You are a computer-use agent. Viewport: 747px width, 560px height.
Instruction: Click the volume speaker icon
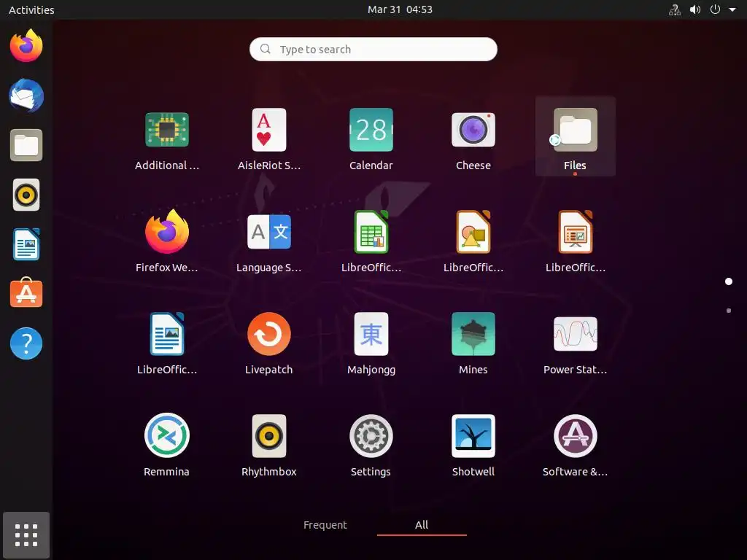click(695, 9)
